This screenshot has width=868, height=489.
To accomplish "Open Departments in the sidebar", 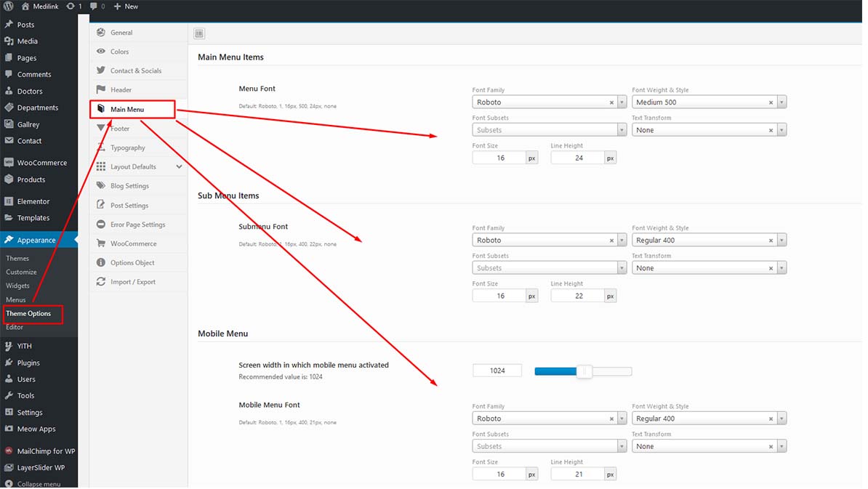I will click(x=39, y=108).
